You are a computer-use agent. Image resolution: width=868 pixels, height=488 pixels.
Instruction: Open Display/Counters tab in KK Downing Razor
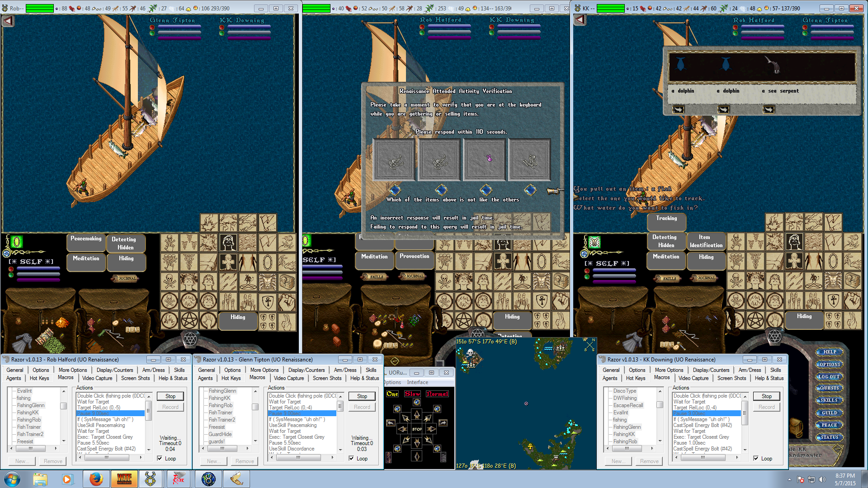711,370
